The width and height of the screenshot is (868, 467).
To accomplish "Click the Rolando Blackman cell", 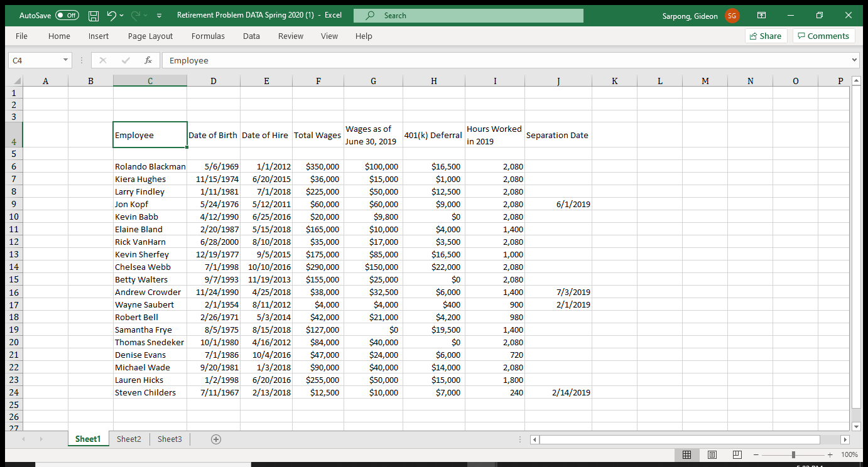I will pyautogui.click(x=150, y=166).
